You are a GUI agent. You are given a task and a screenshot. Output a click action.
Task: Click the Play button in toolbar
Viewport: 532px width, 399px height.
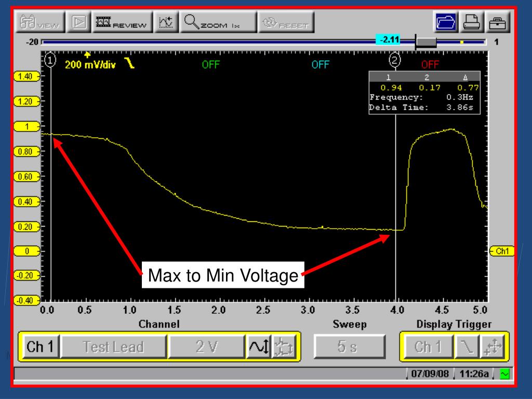[79, 22]
